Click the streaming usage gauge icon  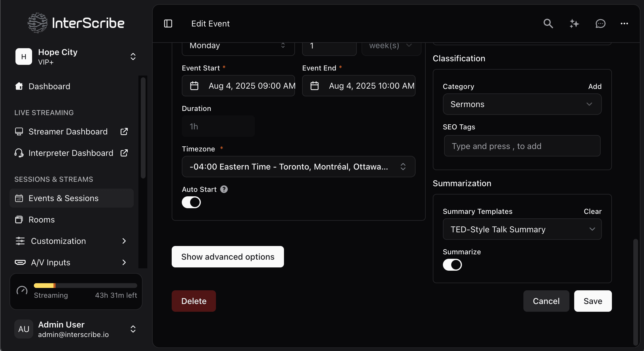[x=22, y=290]
